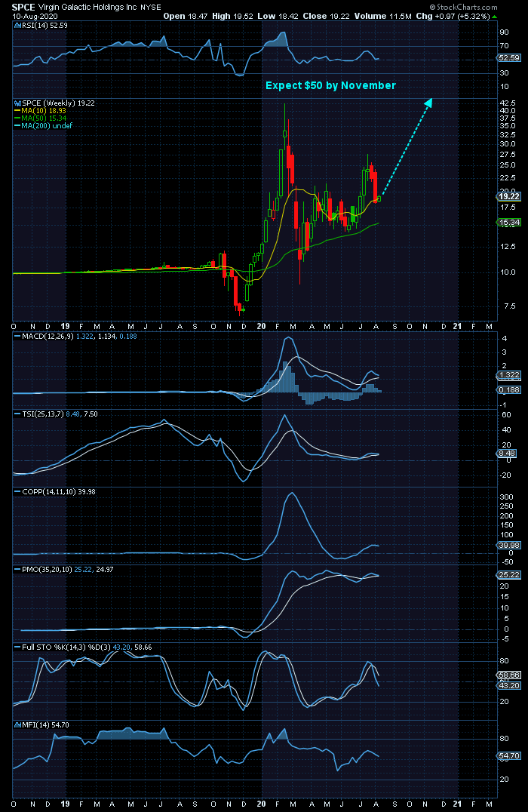The height and width of the screenshot is (812, 528).
Task: Click the Chg +0.97 (+5.32%) figure
Action: click(453, 16)
